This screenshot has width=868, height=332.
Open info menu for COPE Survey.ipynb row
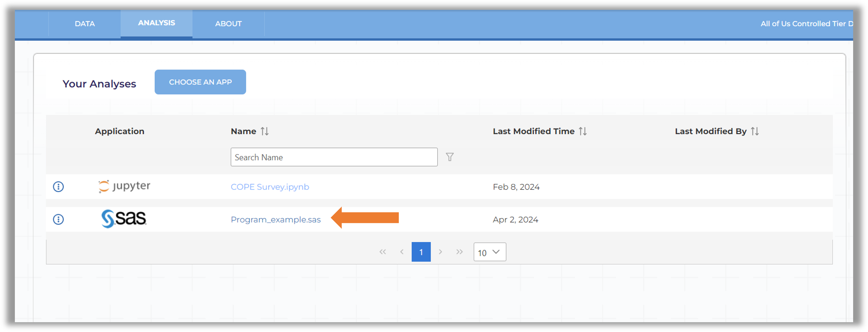(x=58, y=187)
